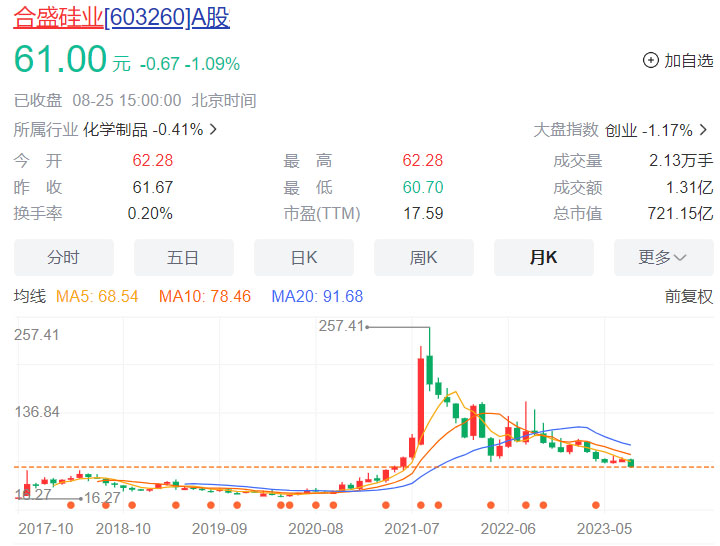Add stock to watchlist via 加自选

678,60
